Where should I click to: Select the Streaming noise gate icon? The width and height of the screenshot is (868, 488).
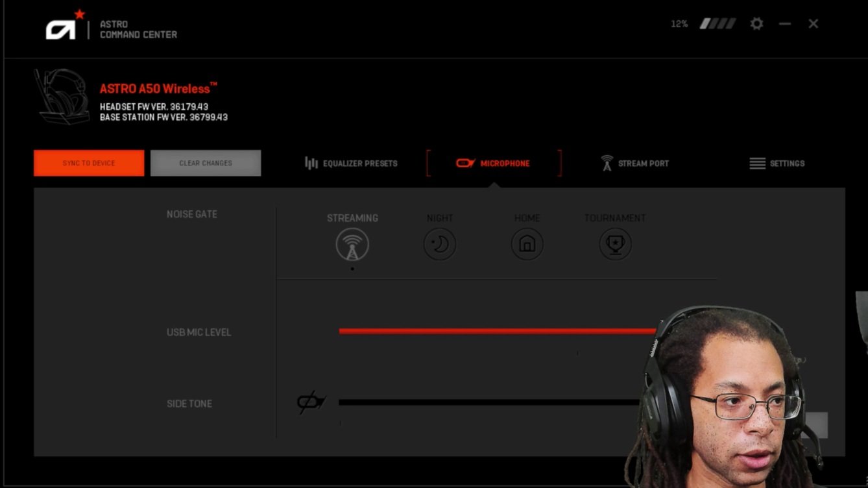click(x=352, y=245)
